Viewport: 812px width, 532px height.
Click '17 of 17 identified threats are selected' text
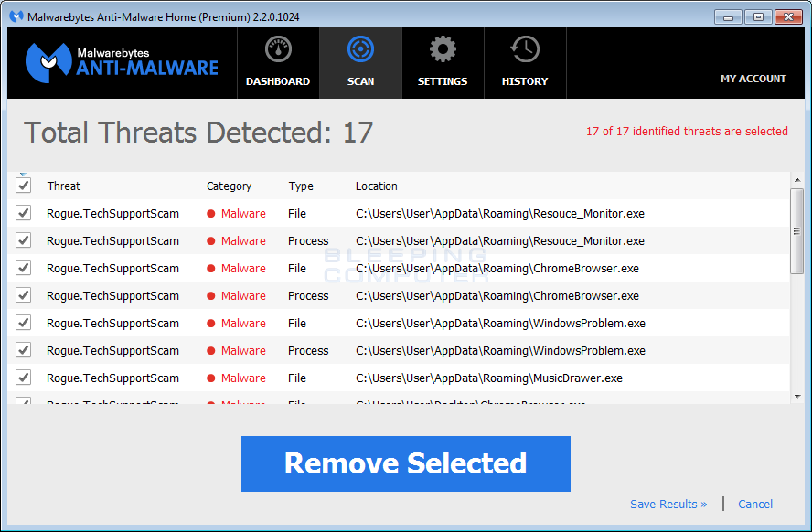(687, 132)
